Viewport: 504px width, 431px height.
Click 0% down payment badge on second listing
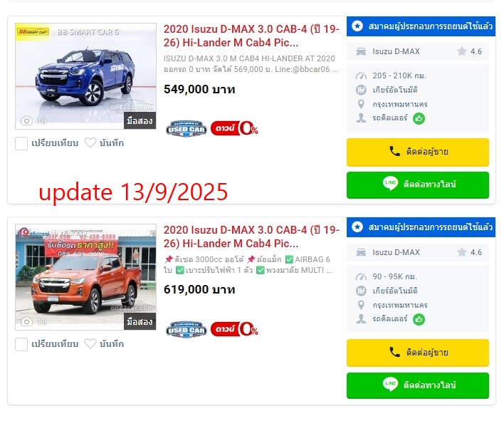(234, 329)
